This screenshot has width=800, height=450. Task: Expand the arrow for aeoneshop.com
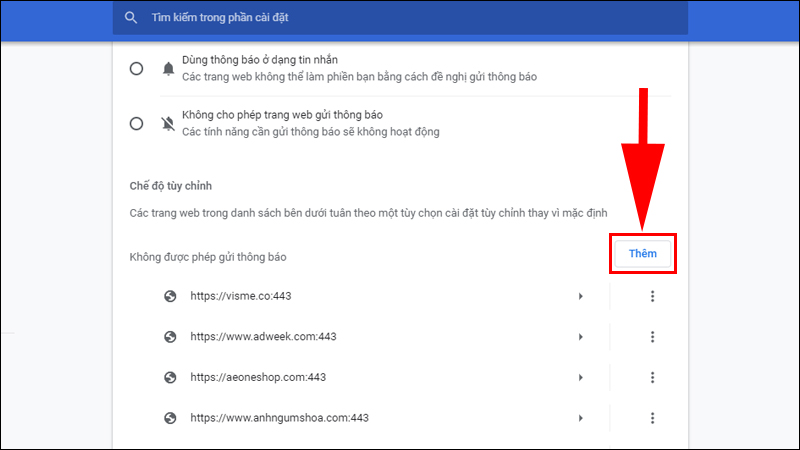coord(580,377)
